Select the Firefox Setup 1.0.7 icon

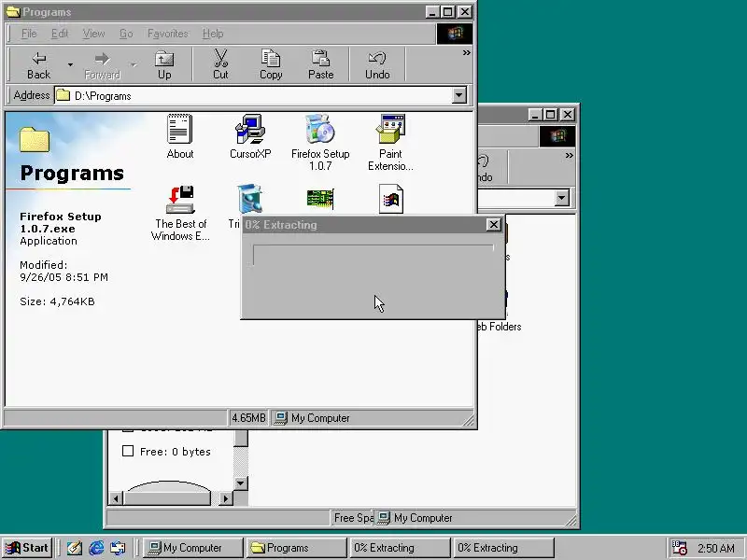click(320, 142)
